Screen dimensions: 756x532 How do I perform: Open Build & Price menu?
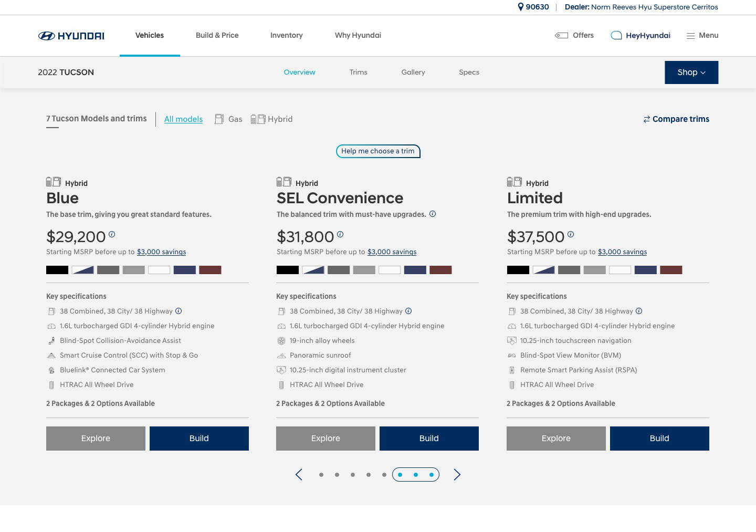(x=217, y=35)
